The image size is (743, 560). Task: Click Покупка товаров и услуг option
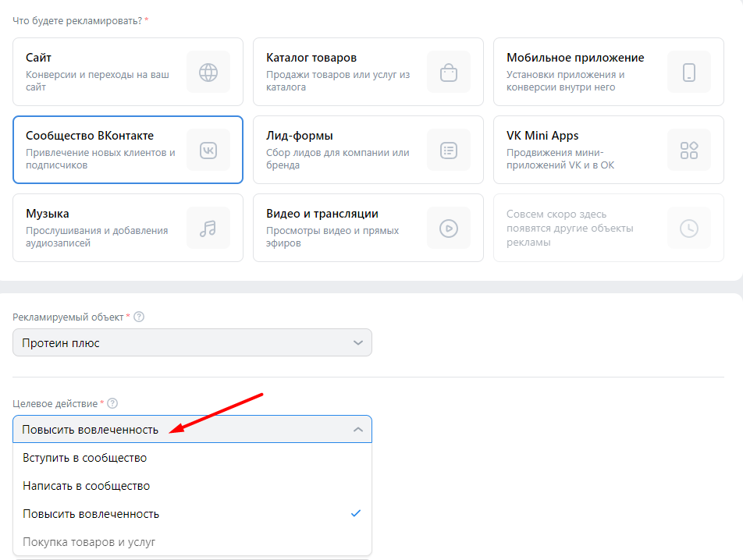[x=90, y=542]
